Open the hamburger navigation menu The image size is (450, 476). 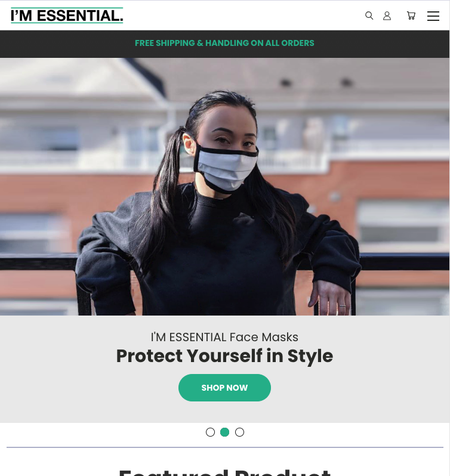(433, 16)
